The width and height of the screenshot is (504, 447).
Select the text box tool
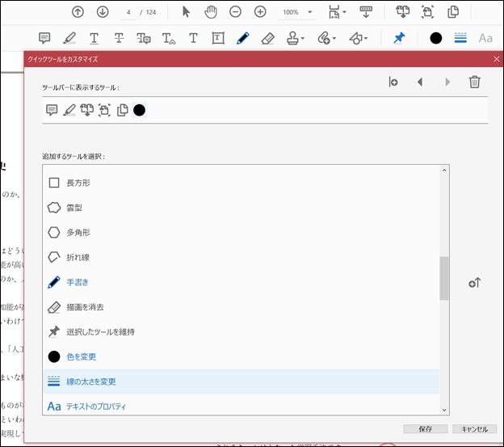(218, 38)
